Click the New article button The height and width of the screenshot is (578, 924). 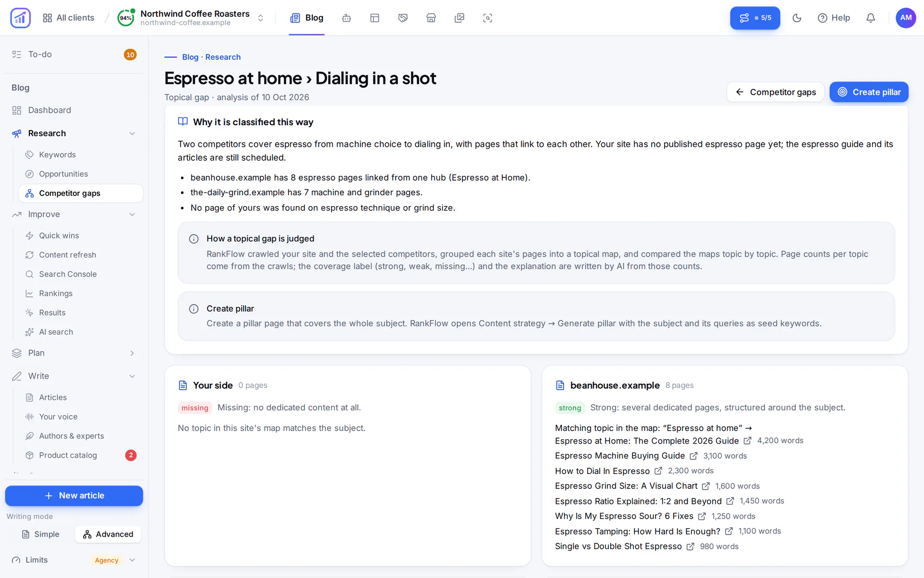point(74,496)
